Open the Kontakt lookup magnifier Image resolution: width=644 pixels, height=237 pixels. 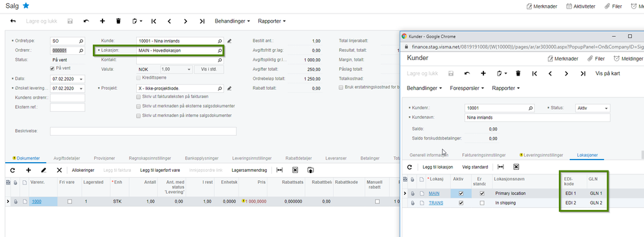pos(220,60)
